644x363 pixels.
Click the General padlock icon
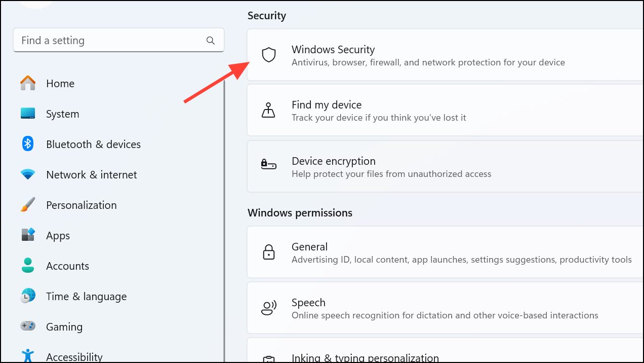(268, 252)
